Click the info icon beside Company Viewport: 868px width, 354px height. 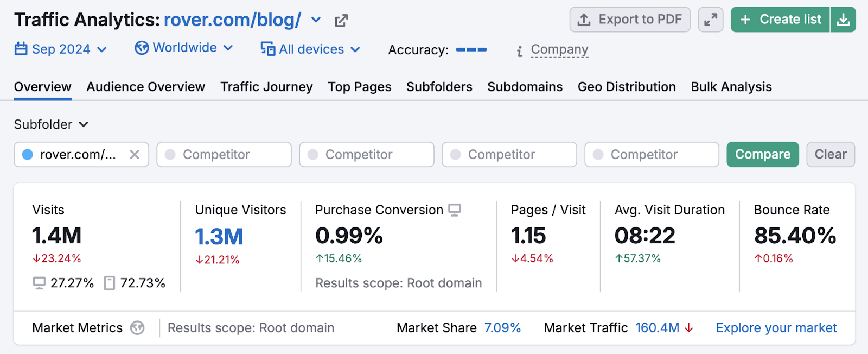(x=520, y=51)
